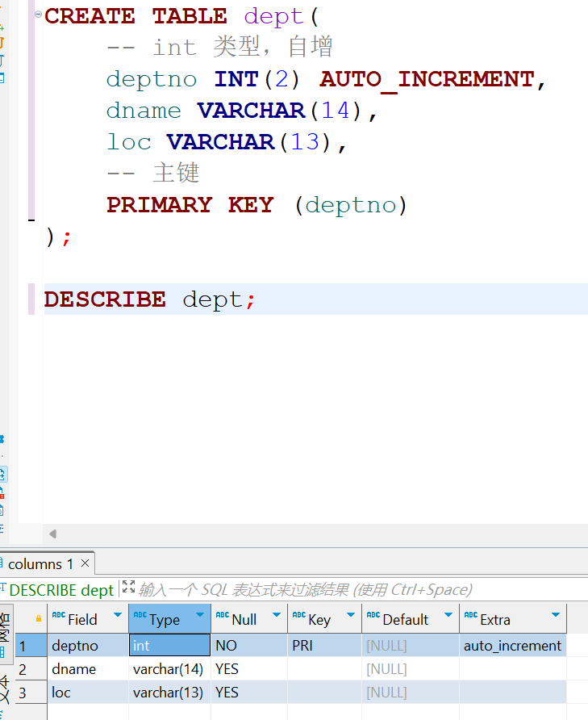Collapse the CREATE TABLE code fold marker

38,15
